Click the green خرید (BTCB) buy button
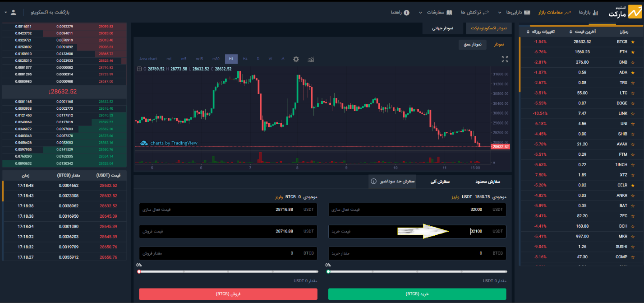This screenshot has height=303, width=644. (x=417, y=294)
